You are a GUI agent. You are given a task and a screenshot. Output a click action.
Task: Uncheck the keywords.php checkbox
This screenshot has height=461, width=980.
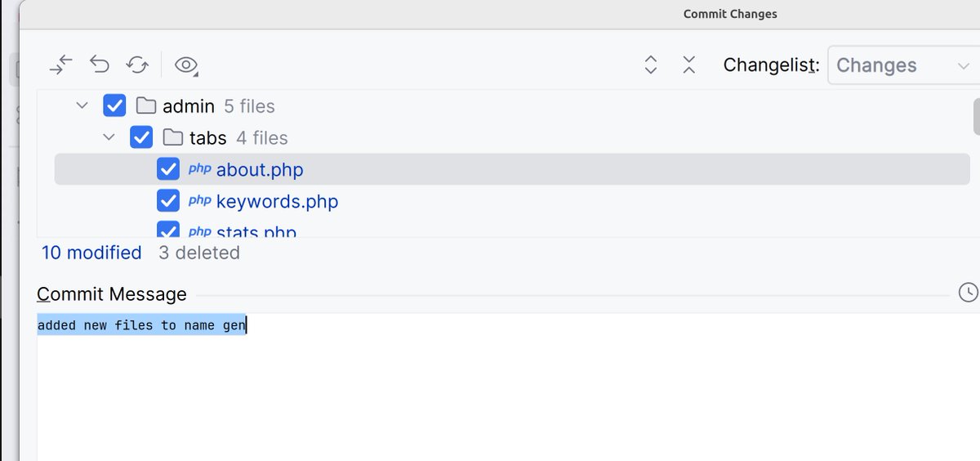[168, 201]
